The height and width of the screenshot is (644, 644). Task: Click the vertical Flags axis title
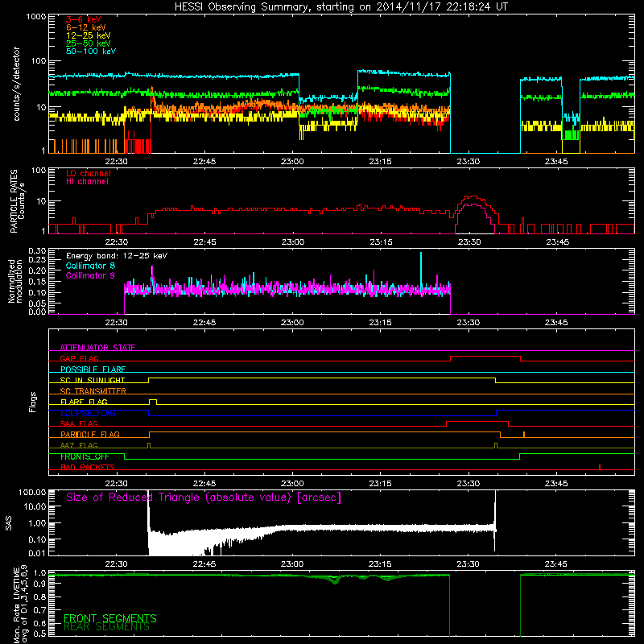[33, 402]
